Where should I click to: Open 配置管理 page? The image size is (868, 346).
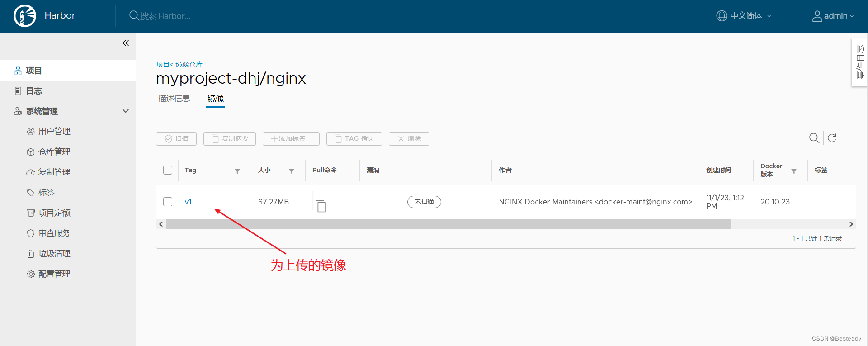[x=54, y=274]
